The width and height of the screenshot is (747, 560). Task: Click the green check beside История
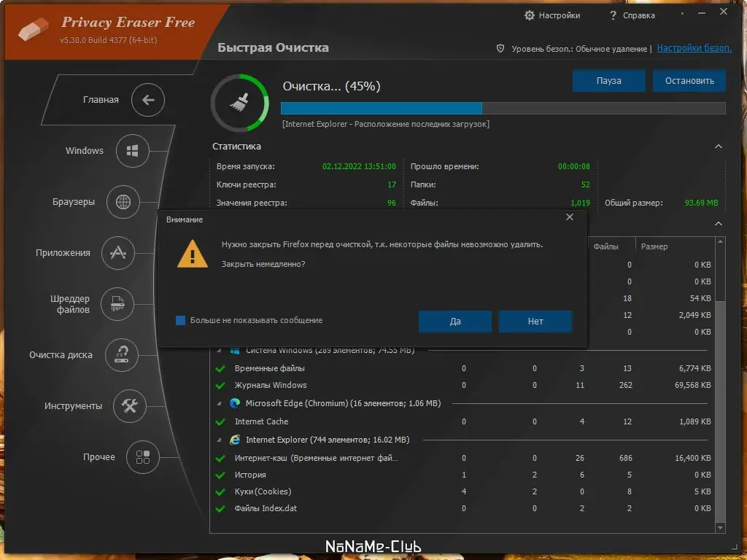[x=220, y=475]
